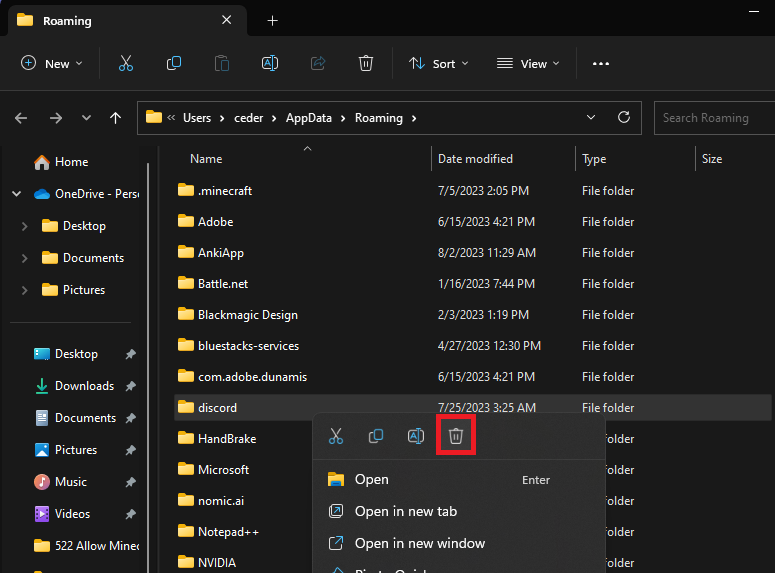This screenshot has height=573, width=775.
Task: Click ceder in the address breadcrumb
Action: tap(249, 118)
